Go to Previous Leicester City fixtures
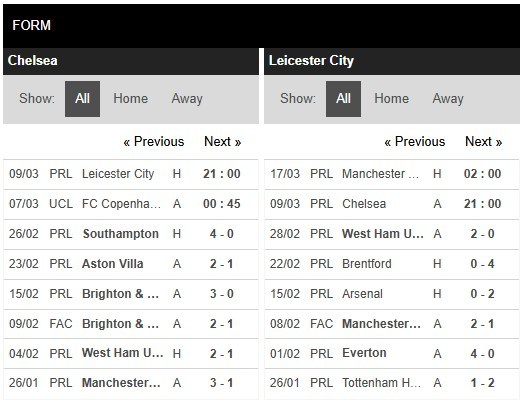This screenshot has height=413, width=524. 415,142
